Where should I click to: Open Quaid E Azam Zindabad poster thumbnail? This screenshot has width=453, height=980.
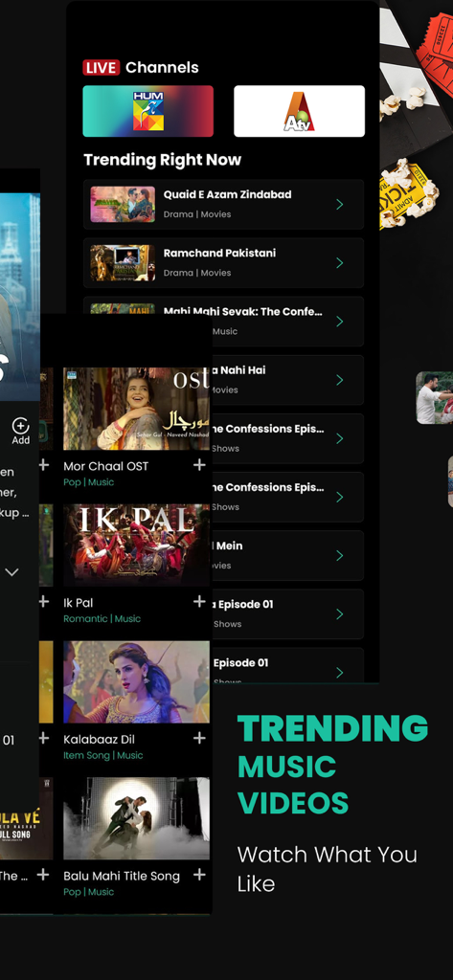123,205
